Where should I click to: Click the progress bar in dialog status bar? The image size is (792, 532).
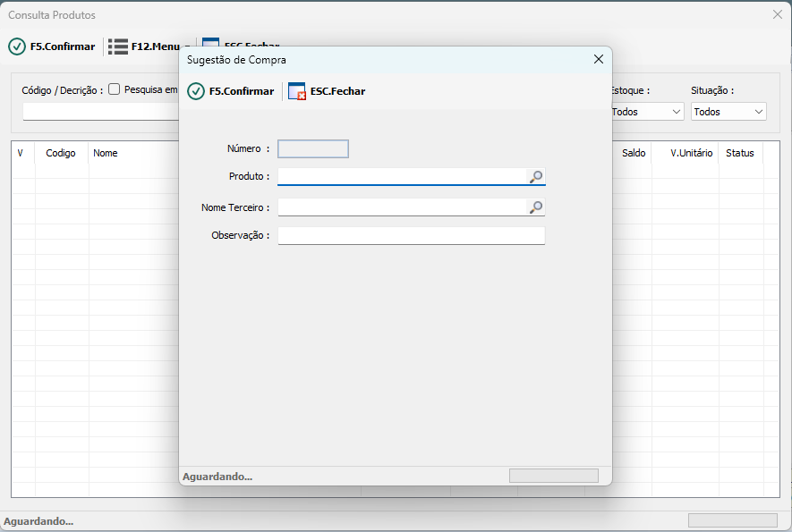click(553, 476)
